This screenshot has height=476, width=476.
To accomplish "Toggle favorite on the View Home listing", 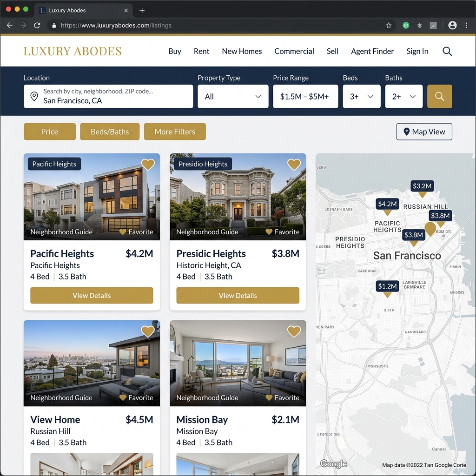I will pos(148,331).
